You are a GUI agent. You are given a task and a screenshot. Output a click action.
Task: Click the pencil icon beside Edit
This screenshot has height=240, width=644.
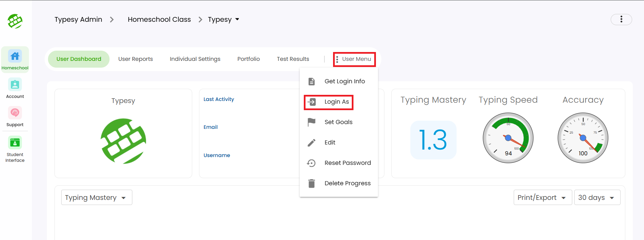tap(311, 142)
